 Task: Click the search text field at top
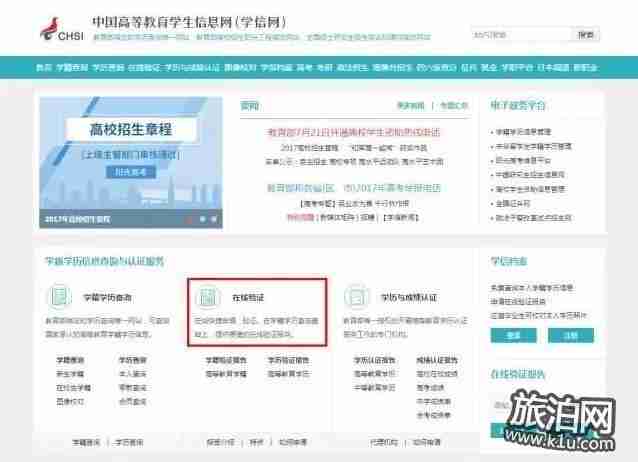[521, 35]
